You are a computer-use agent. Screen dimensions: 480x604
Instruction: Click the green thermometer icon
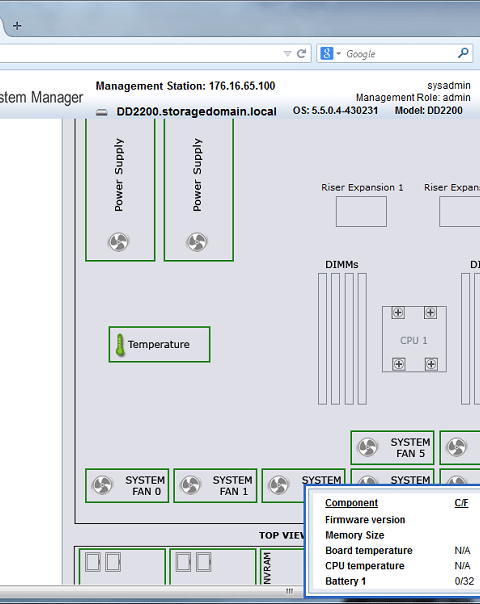[120, 344]
